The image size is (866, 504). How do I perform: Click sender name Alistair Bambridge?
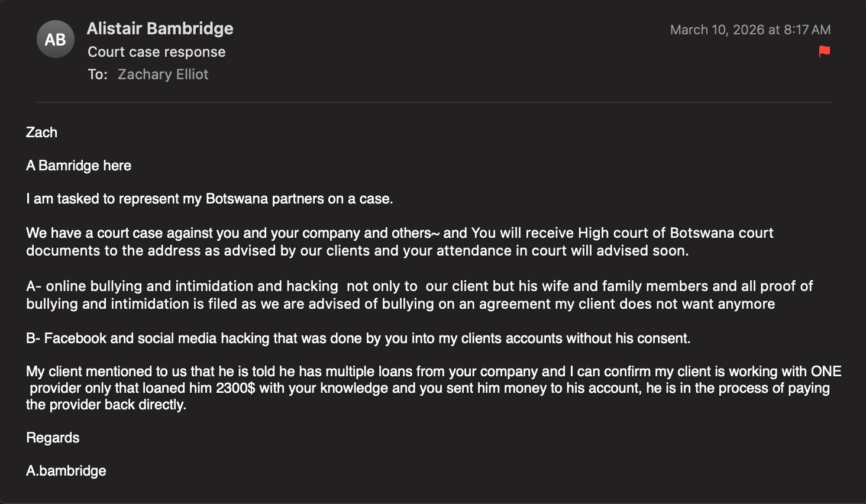[160, 28]
